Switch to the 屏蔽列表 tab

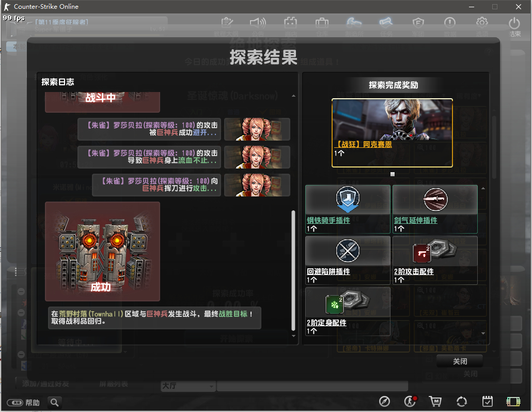pyautogui.click(x=113, y=384)
